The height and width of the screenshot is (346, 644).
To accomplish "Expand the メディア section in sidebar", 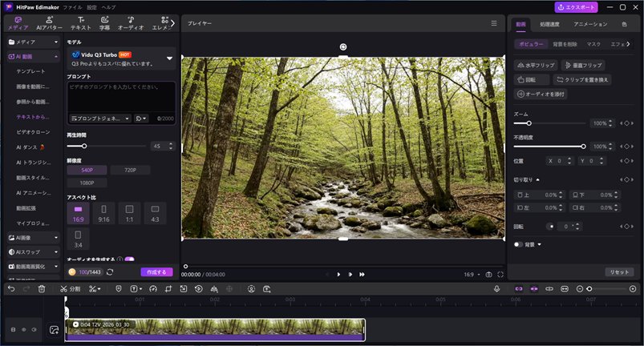I will coord(33,42).
